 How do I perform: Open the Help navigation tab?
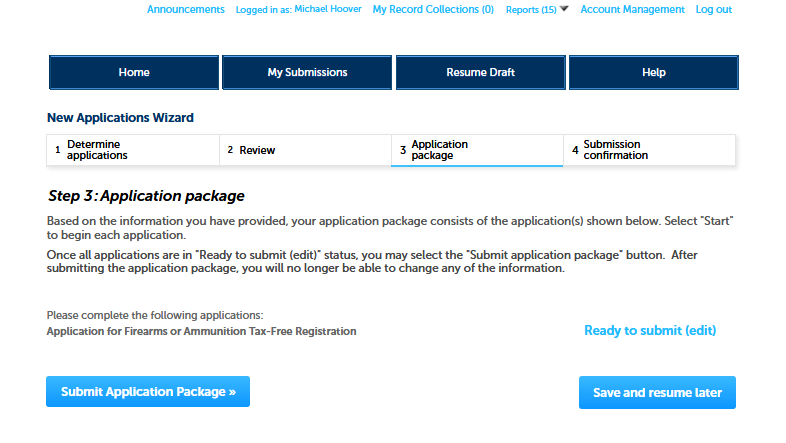[x=653, y=72]
